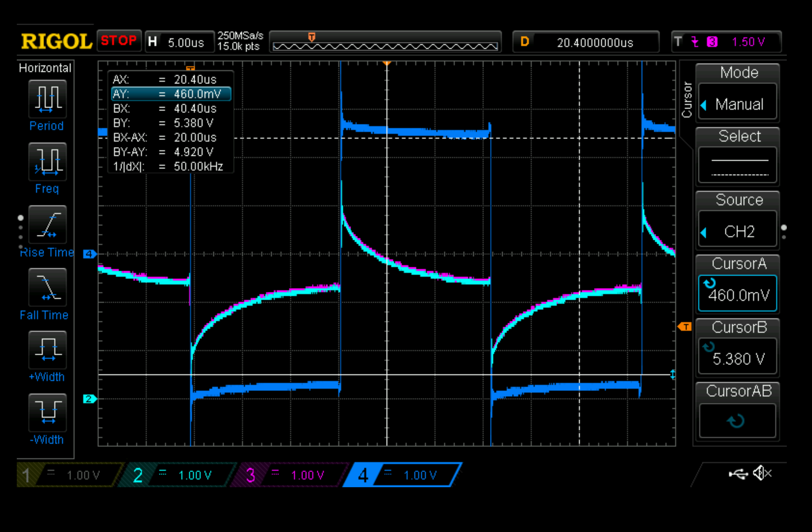This screenshot has height=532, width=812.
Task: Open the cursor Mode Manual dropdown
Action: pyautogui.click(x=737, y=101)
